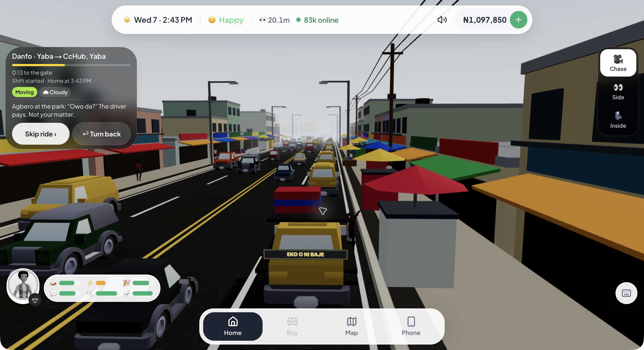Open the Home tab
The height and width of the screenshot is (350, 644).
[233, 326]
